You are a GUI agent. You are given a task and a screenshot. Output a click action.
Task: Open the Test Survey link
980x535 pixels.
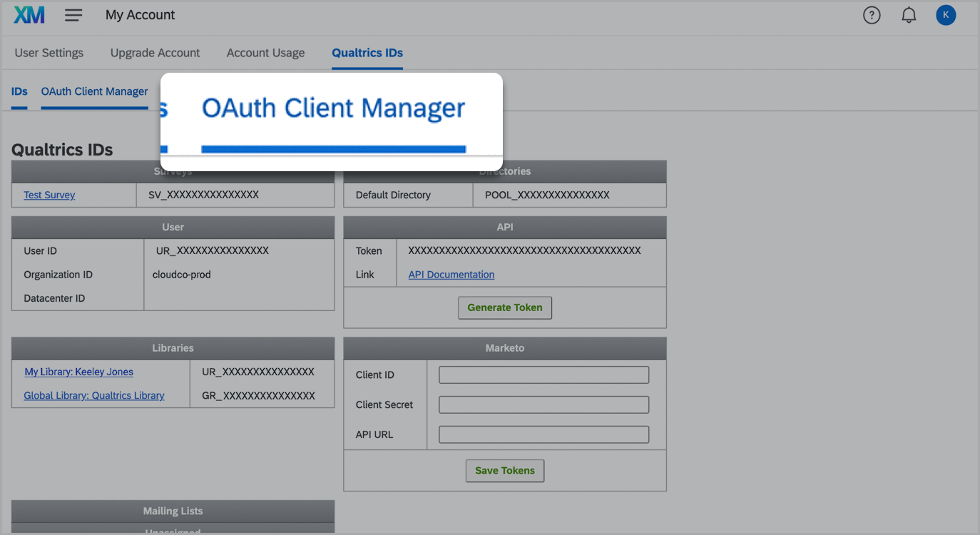tap(49, 195)
